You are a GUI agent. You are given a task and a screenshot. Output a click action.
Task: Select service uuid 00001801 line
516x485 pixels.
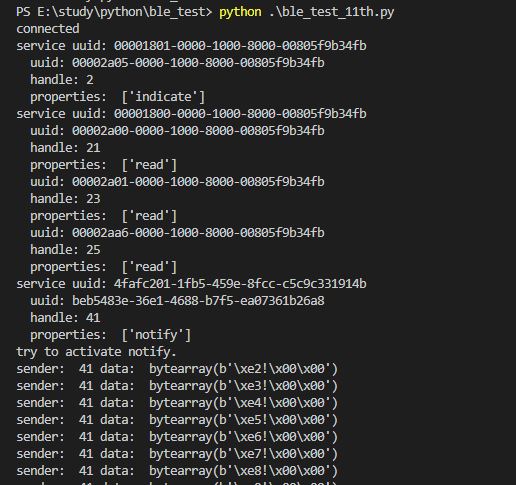pos(191,46)
